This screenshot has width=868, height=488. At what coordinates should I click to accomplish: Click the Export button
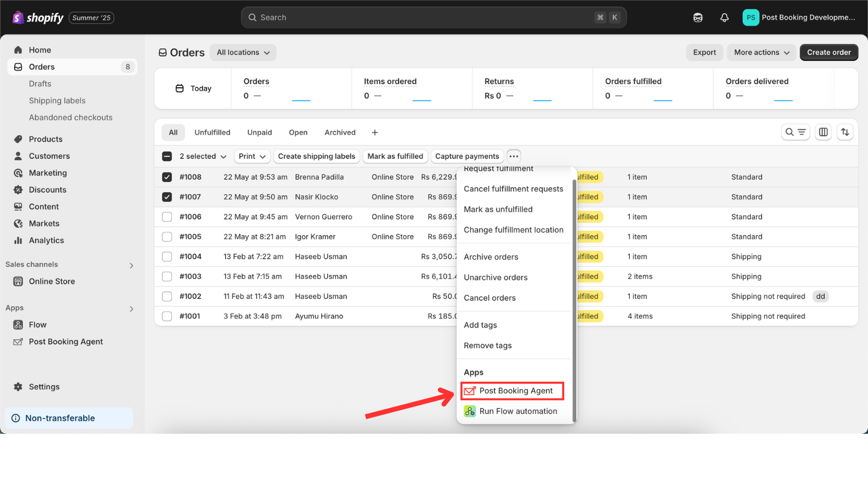[704, 53]
